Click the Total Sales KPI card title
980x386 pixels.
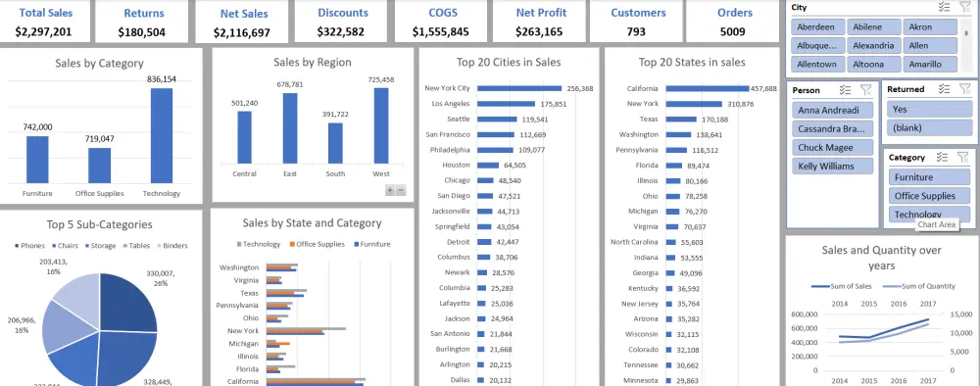pyautogui.click(x=45, y=13)
